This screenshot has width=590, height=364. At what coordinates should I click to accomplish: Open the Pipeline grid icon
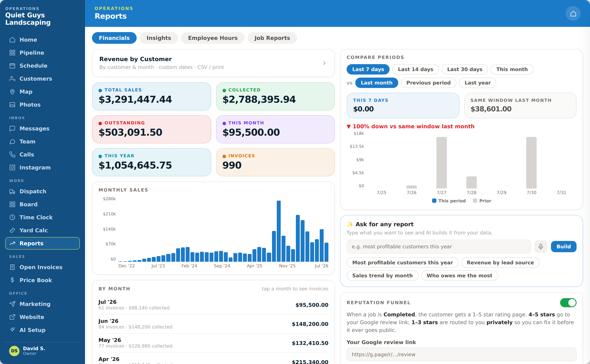[12, 53]
